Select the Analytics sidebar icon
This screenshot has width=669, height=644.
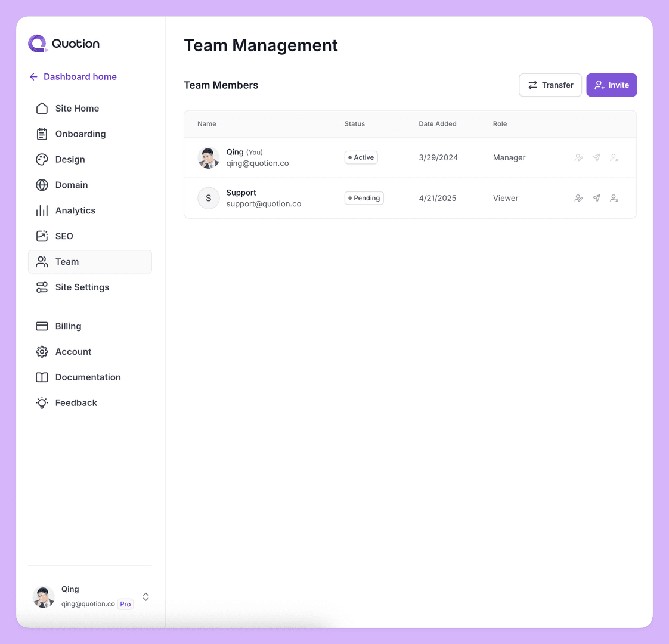click(42, 210)
